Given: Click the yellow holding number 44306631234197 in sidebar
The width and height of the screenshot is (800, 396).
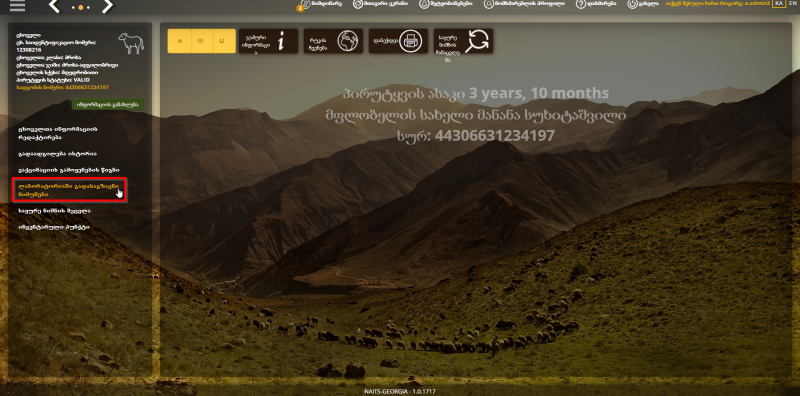Looking at the screenshot, I should [x=87, y=87].
